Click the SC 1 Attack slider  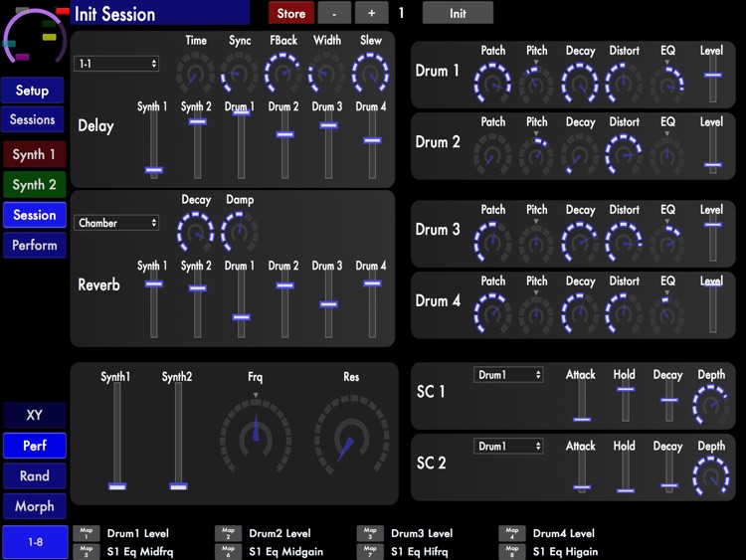click(x=582, y=402)
